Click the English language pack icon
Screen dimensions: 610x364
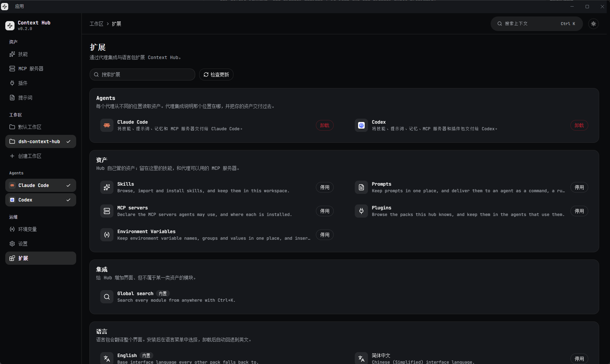tap(107, 358)
